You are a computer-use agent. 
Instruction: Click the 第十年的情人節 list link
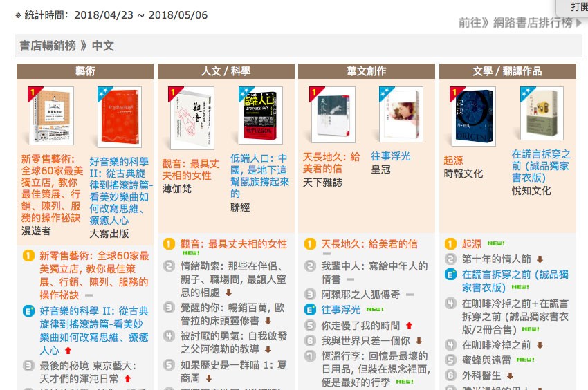[497, 259]
